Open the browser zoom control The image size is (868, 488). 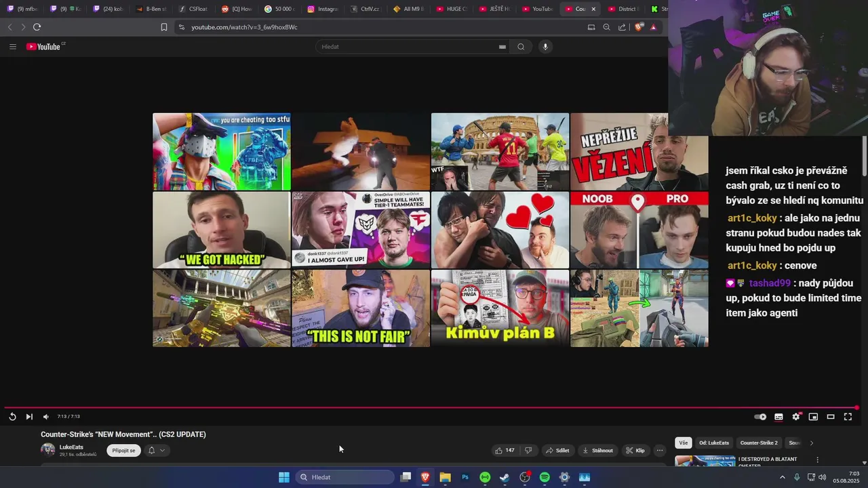(606, 27)
